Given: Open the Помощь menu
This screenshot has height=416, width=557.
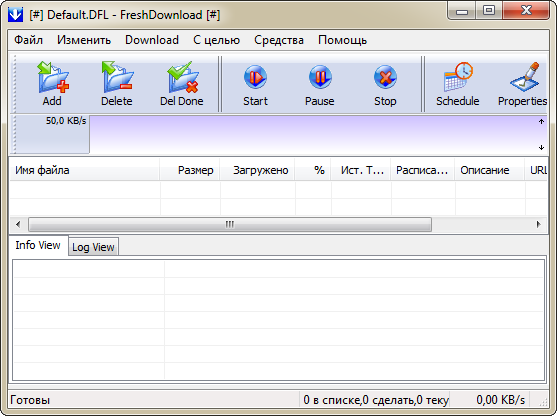Looking at the screenshot, I should tap(342, 40).
